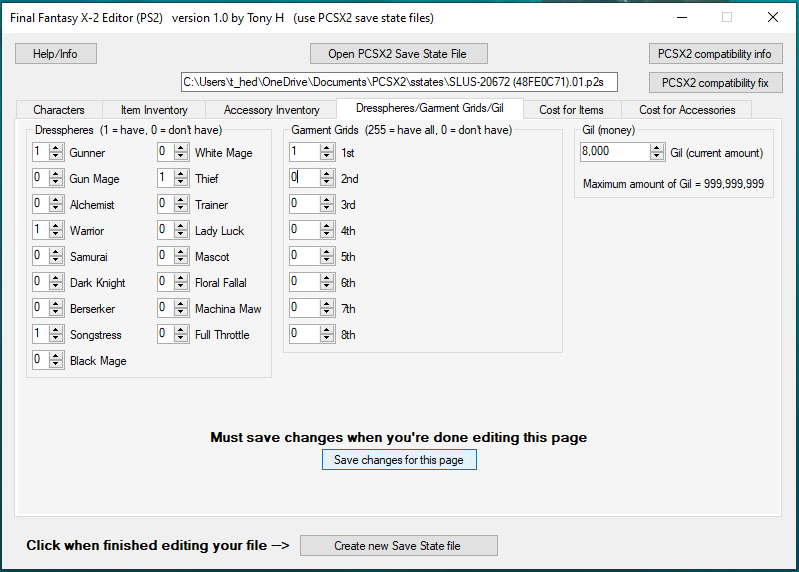This screenshot has width=799, height=572.
Task: Decrease the Thief dressphere value
Action: coord(181,183)
